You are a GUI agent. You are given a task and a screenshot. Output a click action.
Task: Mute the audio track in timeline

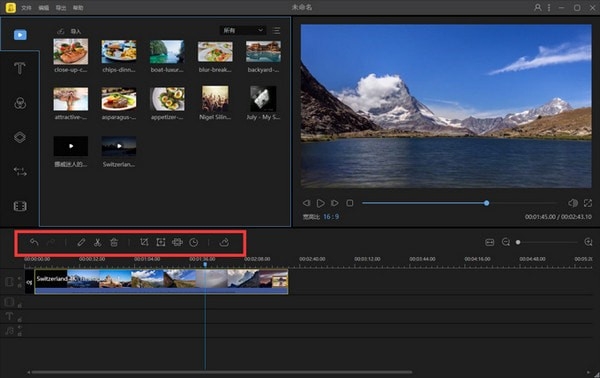[x=20, y=328]
